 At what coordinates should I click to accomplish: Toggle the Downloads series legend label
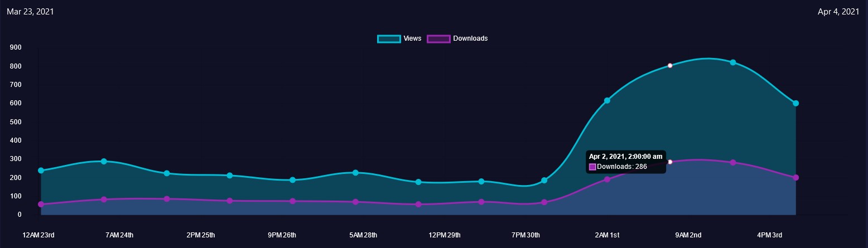coord(470,38)
